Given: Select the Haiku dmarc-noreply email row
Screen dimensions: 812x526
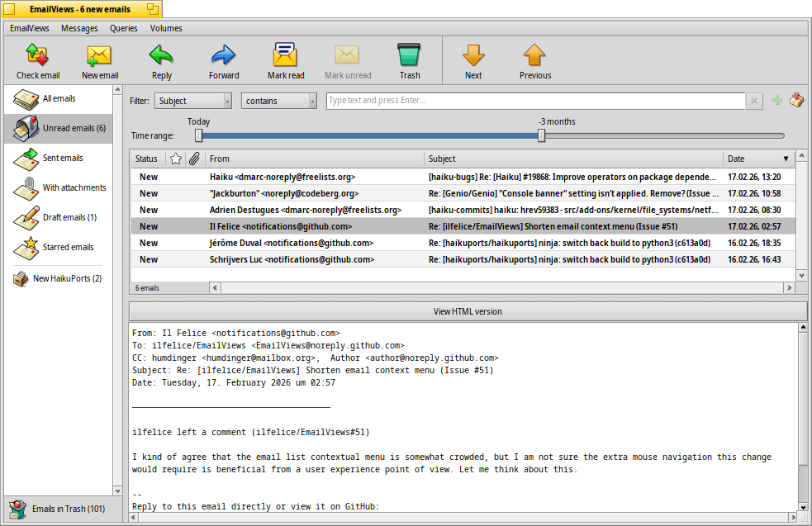Looking at the screenshot, I should coord(463,177).
